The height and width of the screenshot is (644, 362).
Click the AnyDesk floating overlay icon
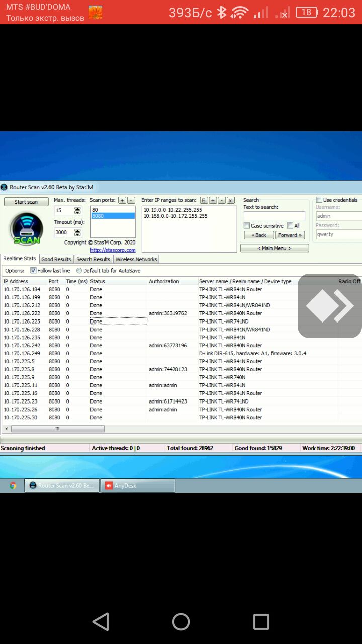(330, 305)
